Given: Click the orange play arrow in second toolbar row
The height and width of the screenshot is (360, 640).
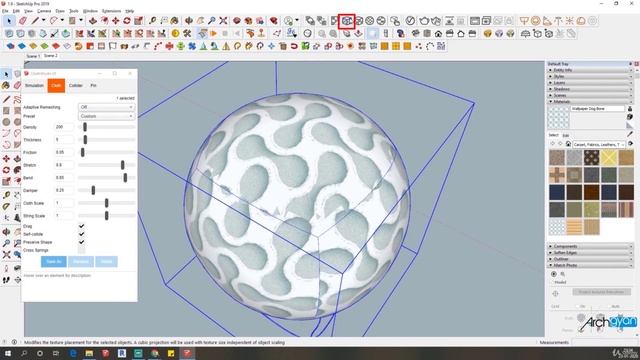Looking at the screenshot, I should [x=213, y=33].
